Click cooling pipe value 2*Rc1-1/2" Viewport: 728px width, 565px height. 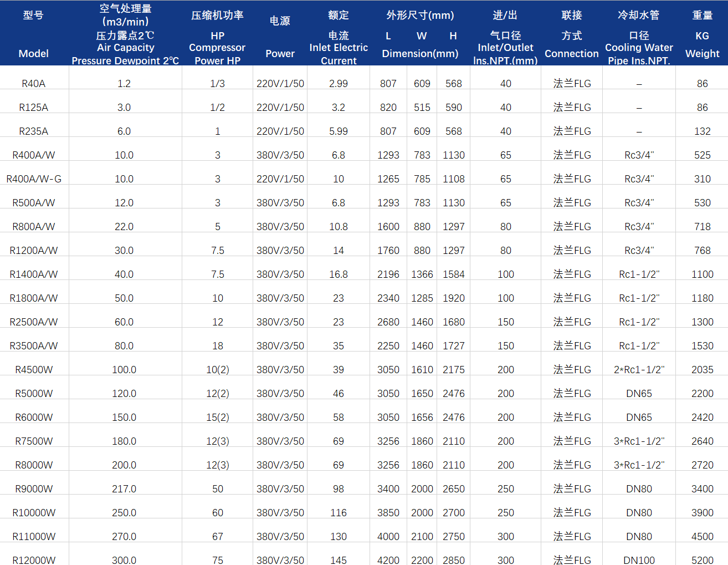(x=639, y=370)
